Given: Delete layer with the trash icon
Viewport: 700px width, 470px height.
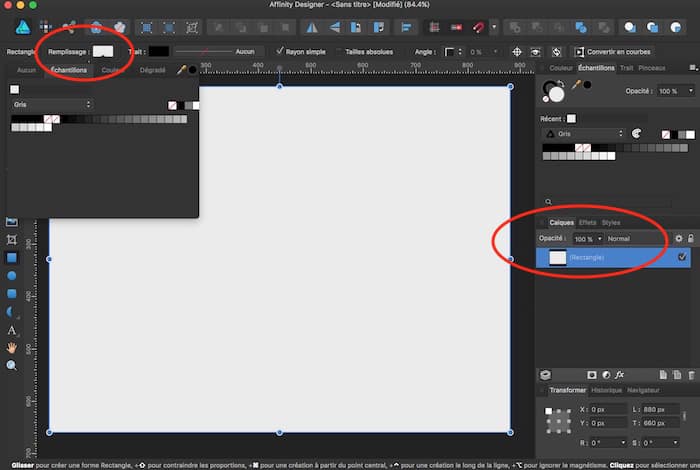Looking at the screenshot, I should coord(691,375).
